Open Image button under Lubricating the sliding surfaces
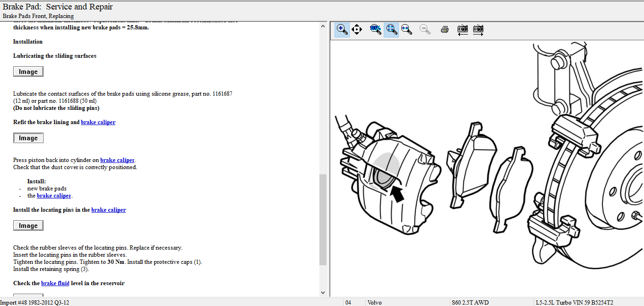This screenshot has width=644, height=306. (28, 72)
